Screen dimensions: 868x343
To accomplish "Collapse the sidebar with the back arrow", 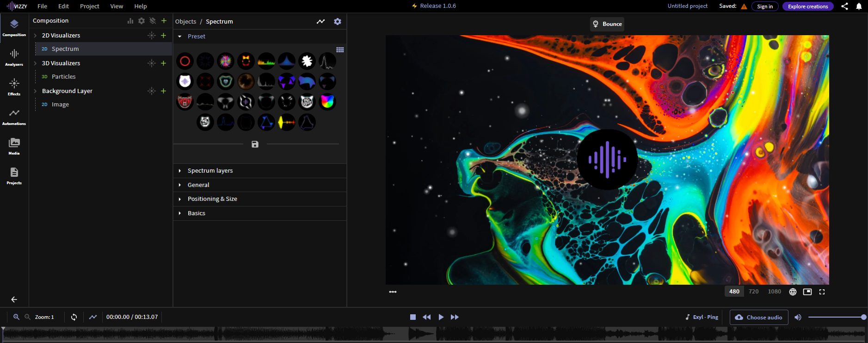I will click(14, 299).
